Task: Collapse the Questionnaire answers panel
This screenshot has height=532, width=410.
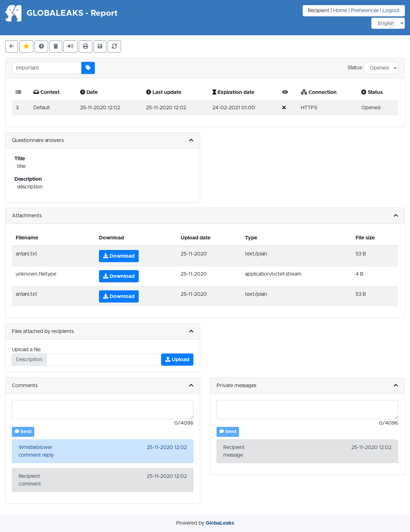Action: (191, 140)
